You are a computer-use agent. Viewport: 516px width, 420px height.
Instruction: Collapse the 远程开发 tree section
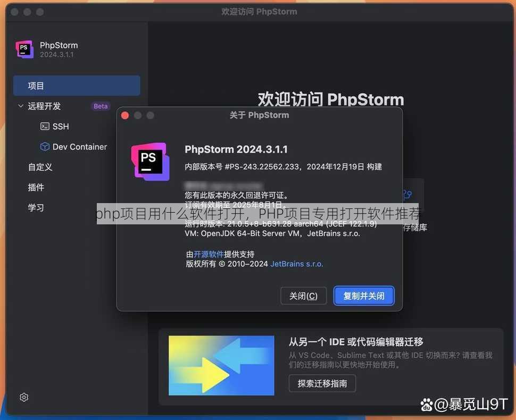(21, 106)
